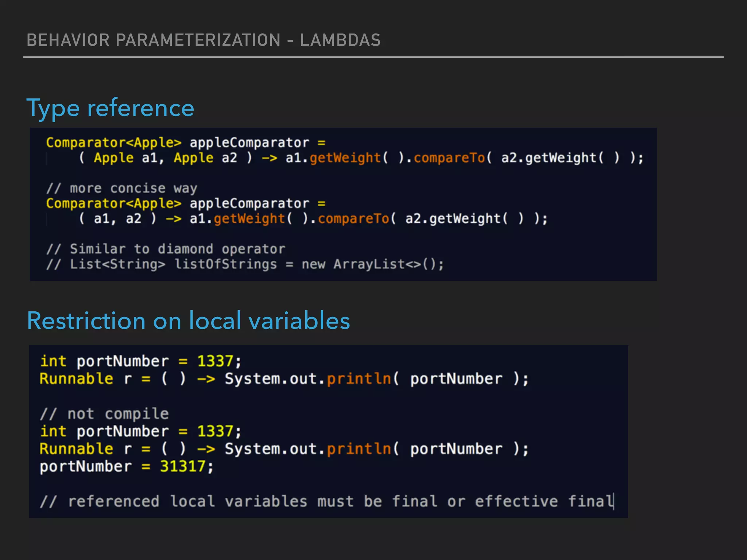This screenshot has width=747, height=560.
Task: Click the slide title 'BEHAVIOR PARAMETERIZATION - LAMBDAS'
Action: [204, 40]
